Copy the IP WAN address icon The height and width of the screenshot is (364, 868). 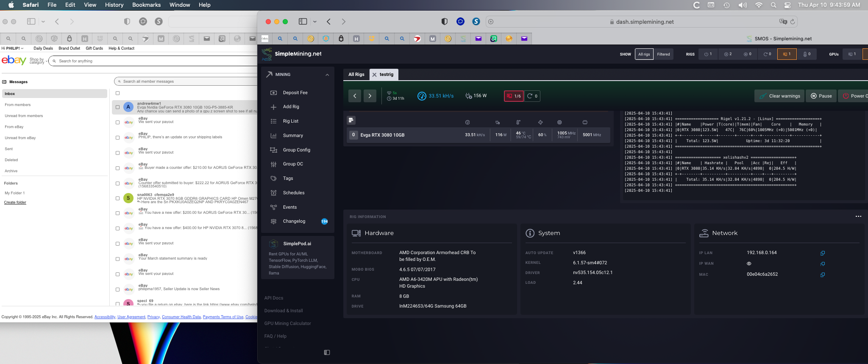(x=822, y=264)
